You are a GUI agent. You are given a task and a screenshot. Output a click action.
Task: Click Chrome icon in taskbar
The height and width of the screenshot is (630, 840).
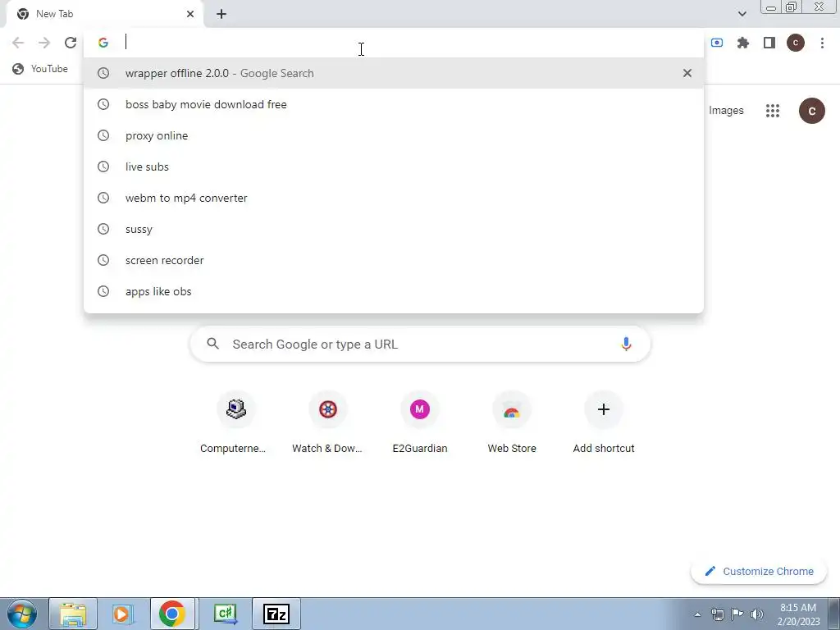pos(172,614)
